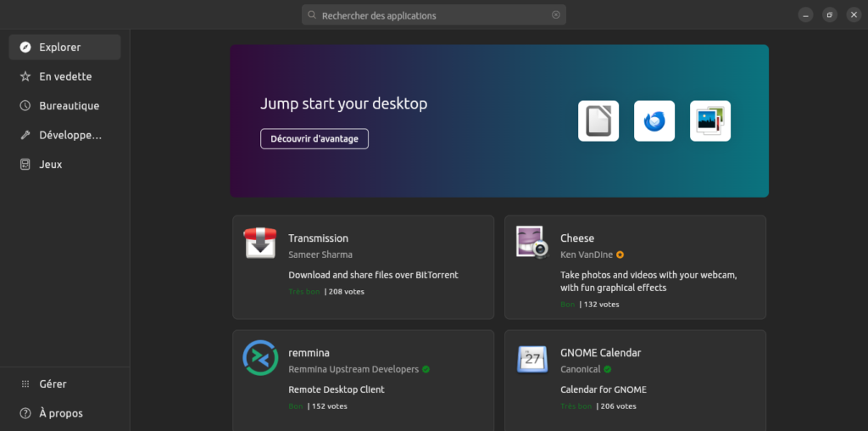Image resolution: width=868 pixels, height=431 pixels.
Task: Minimize the app store window
Action: click(x=805, y=15)
